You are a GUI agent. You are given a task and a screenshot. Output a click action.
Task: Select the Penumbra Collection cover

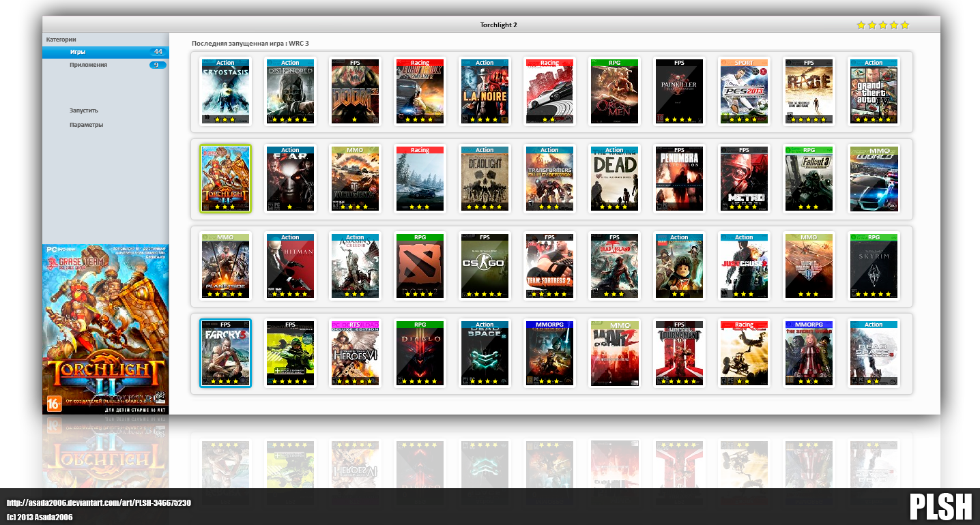point(679,179)
